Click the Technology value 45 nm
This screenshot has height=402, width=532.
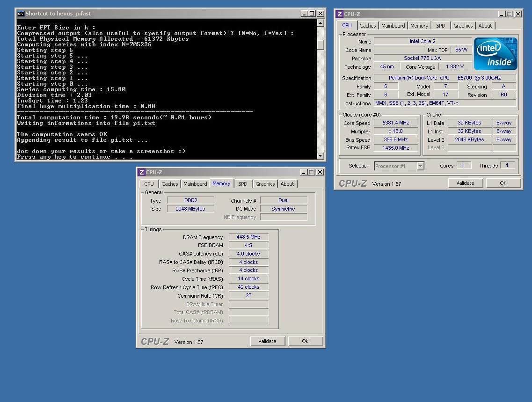pyautogui.click(x=387, y=66)
